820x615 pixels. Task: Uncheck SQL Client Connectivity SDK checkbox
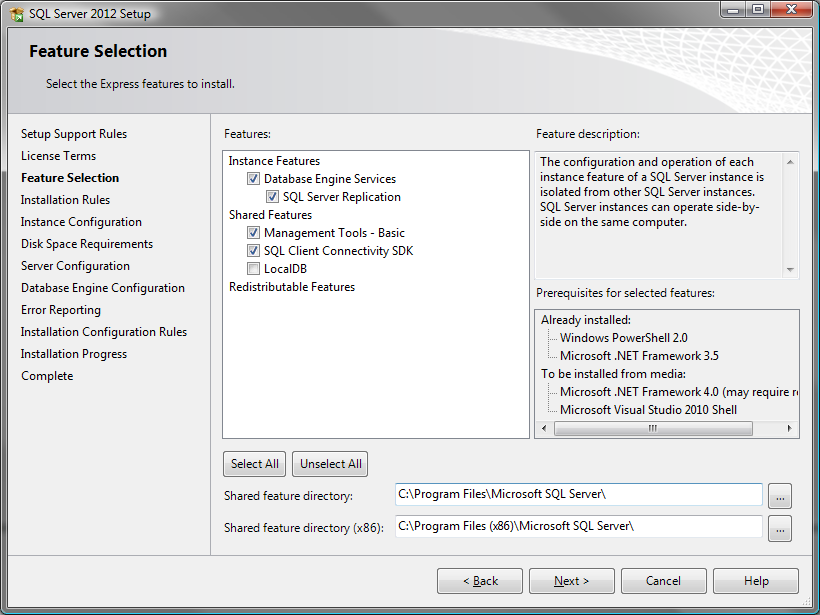tap(254, 250)
